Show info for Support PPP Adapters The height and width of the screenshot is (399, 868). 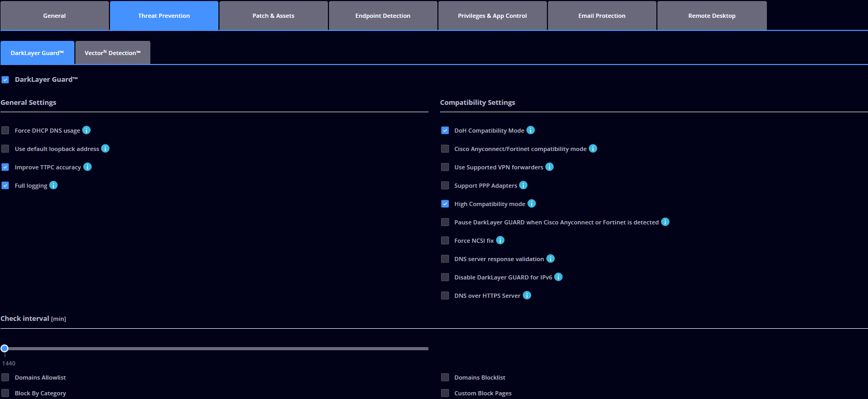pyautogui.click(x=523, y=185)
